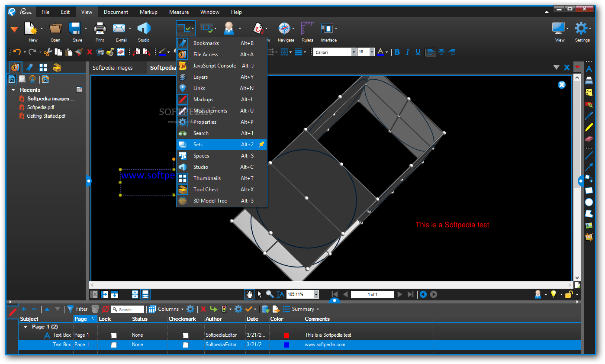Toggle Underline text formatting
Screen dimensions: 605x364
418,52
